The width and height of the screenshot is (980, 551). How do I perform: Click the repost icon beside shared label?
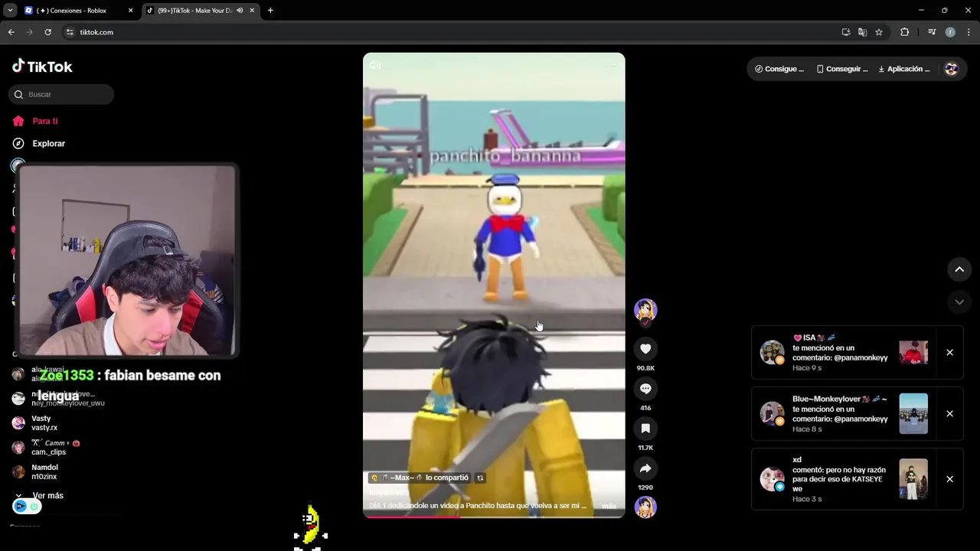pos(480,478)
